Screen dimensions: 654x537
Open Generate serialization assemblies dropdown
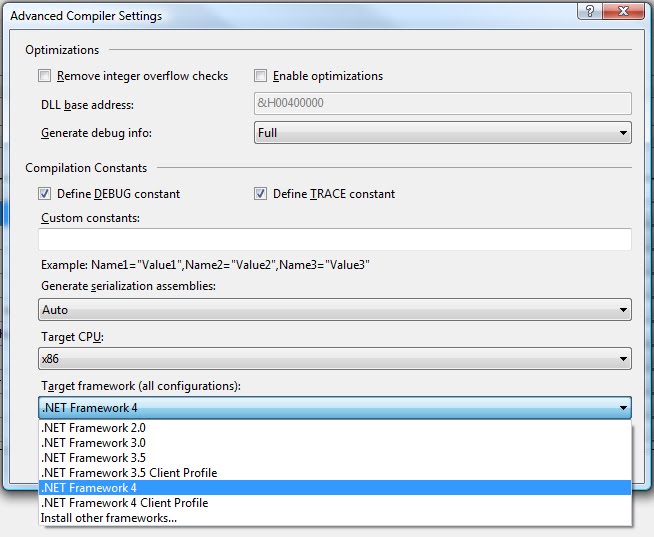(335, 310)
